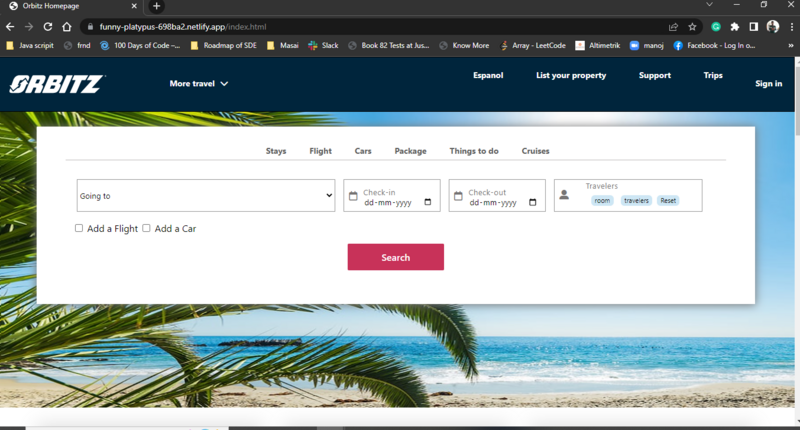The width and height of the screenshot is (800, 430).
Task: Open the Facebook - Log In bookmark
Action: (714, 45)
